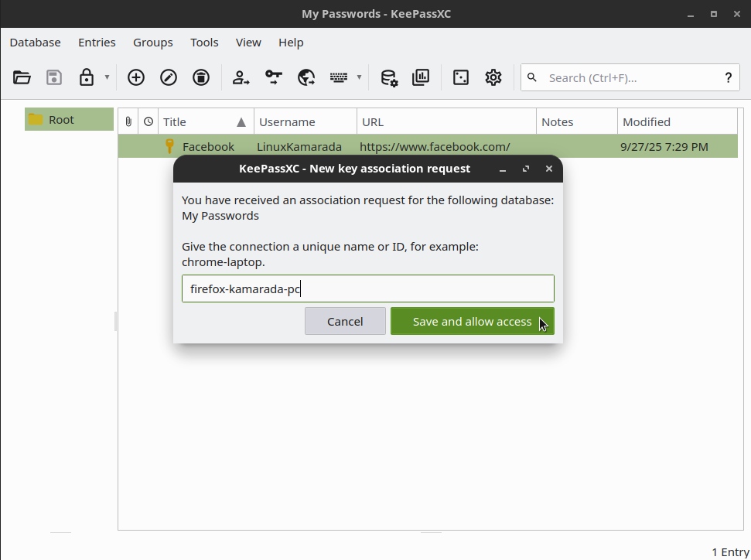Copy password using the key icon
This screenshot has width=751, height=560.
tap(274, 77)
